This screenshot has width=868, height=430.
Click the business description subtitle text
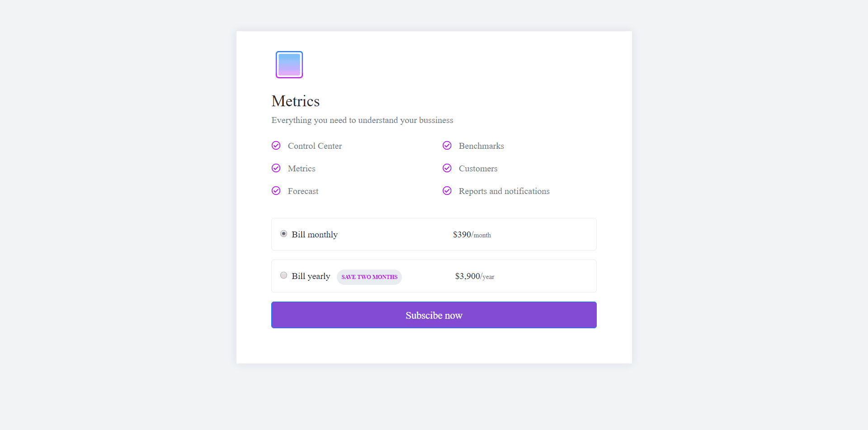click(x=362, y=120)
